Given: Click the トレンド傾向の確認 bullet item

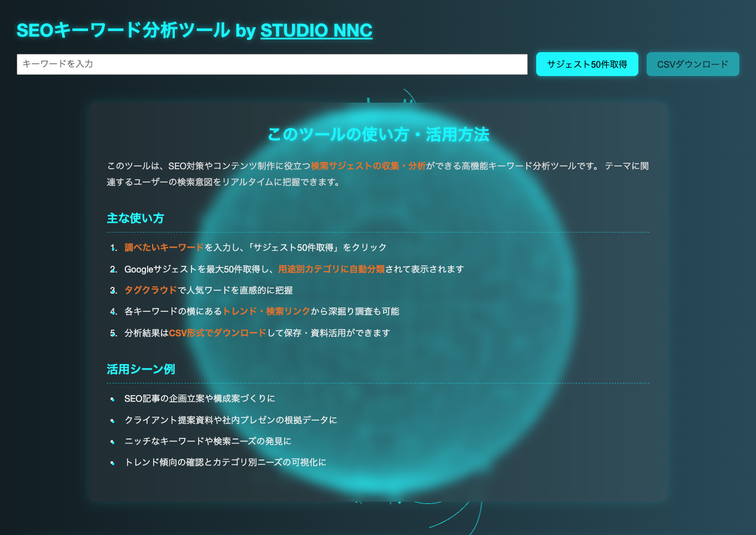Looking at the screenshot, I should click(x=225, y=462).
